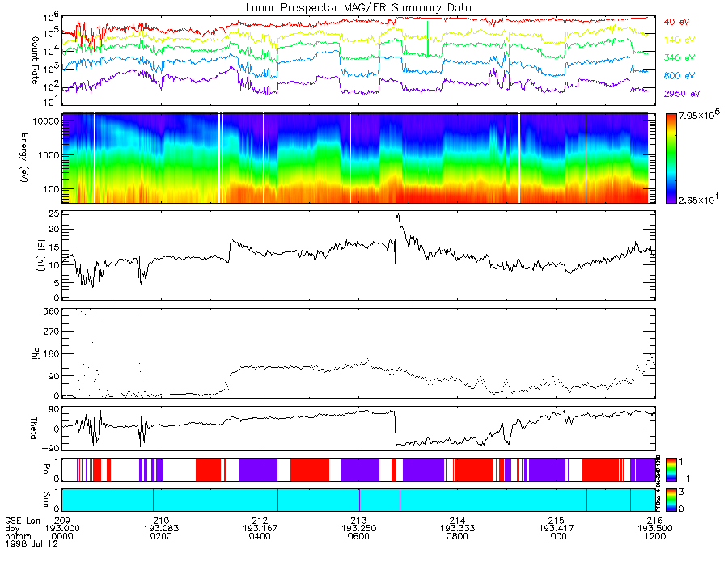Click the "hhmm" row label
The image size is (728, 566).
[x=18, y=536]
